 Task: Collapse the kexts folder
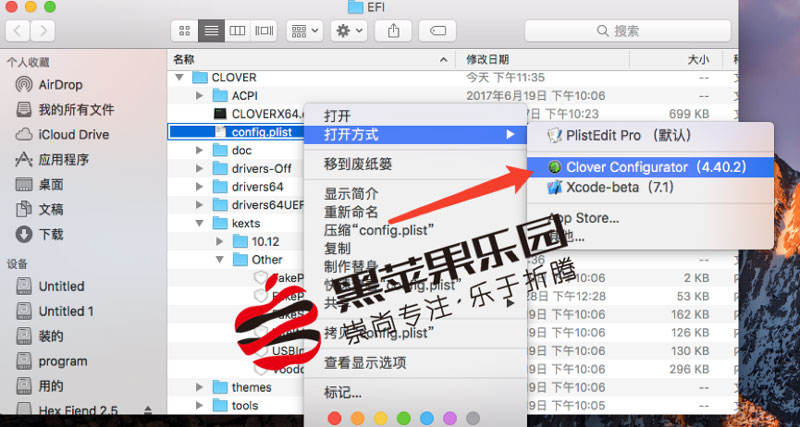(x=199, y=223)
